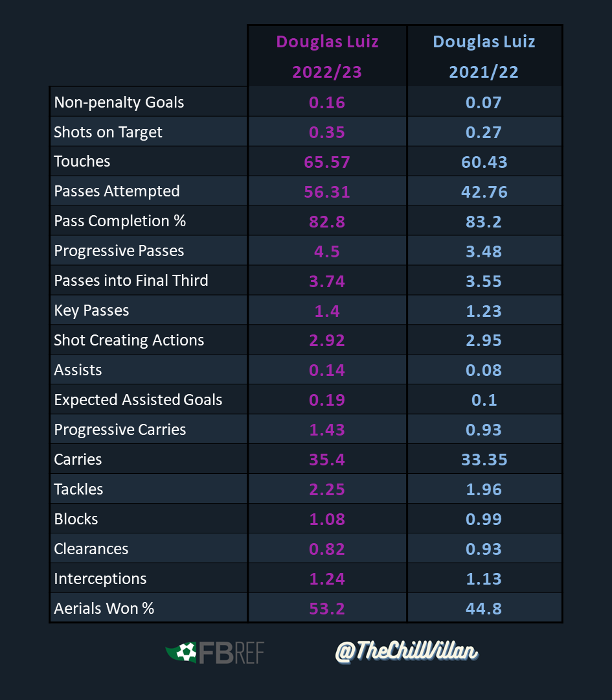Click the Tackles row label
This screenshot has width=612, height=700.
pos(78,489)
